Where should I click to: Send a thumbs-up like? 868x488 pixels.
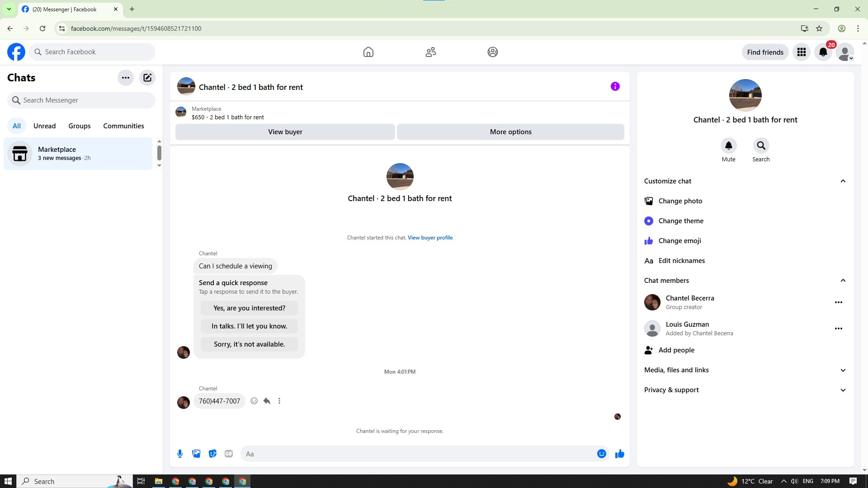tap(619, 454)
